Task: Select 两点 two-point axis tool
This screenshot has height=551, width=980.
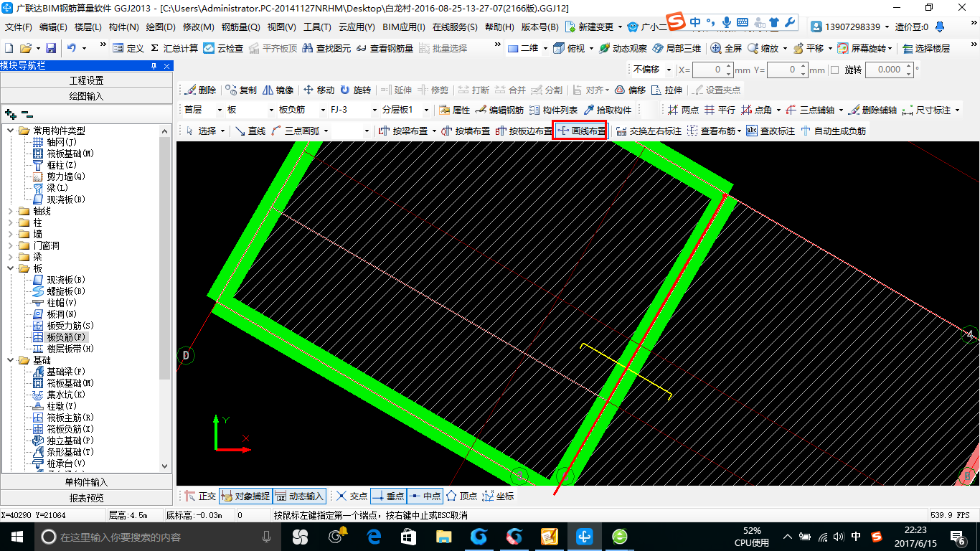Action: [x=683, y=110]
